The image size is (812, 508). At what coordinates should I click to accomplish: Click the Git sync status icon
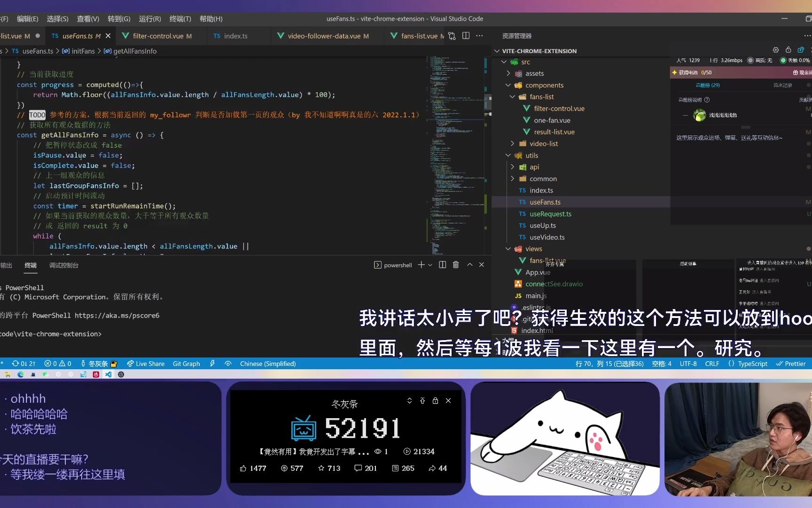(x=23, y=364)
